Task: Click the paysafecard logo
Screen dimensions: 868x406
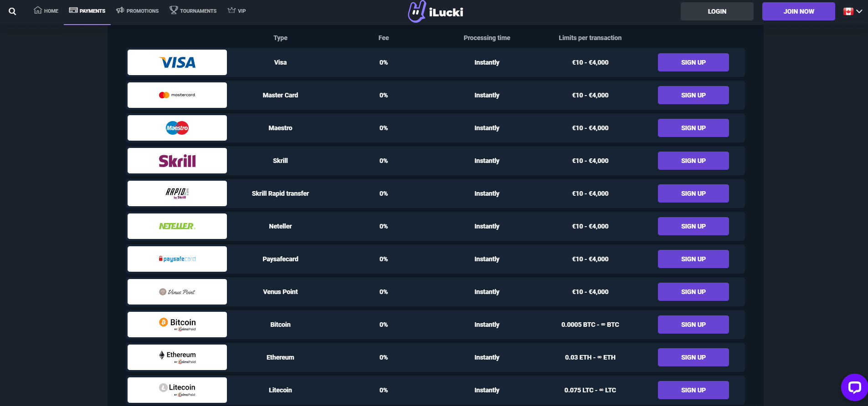Action: coord(177,259)
